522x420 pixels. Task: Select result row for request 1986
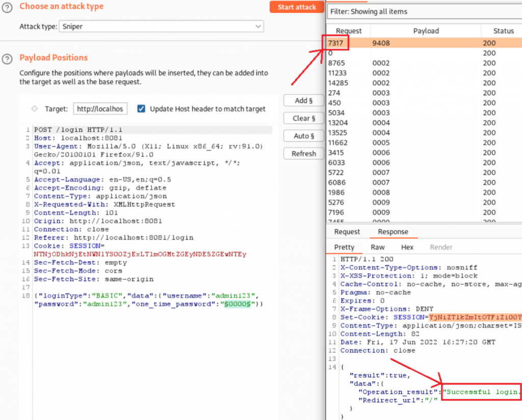point(425,192)
